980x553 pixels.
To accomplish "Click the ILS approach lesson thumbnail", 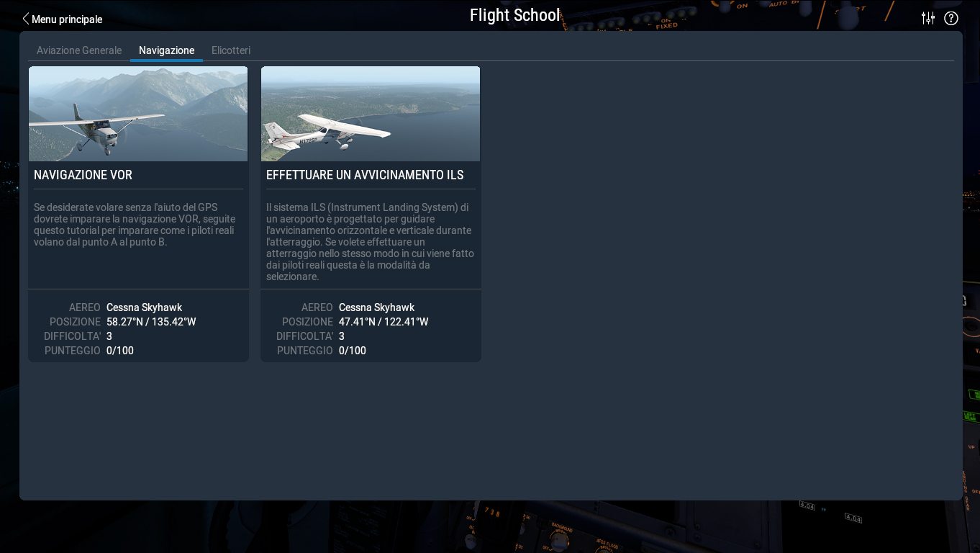I will coord(371,114).
